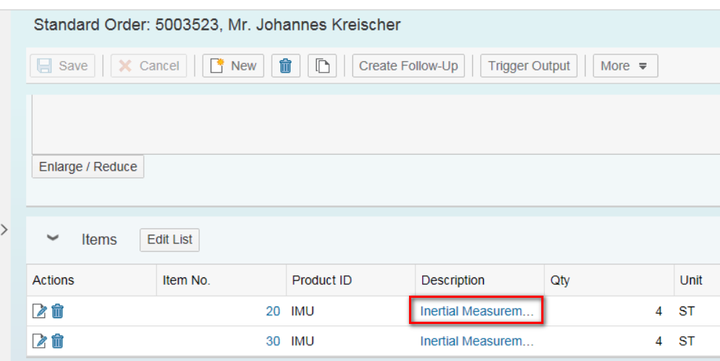Click the Product ID column header

(x=351, y=280)
